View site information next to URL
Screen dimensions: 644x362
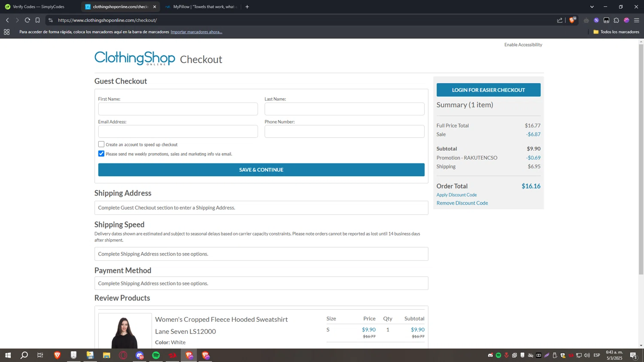51,20
